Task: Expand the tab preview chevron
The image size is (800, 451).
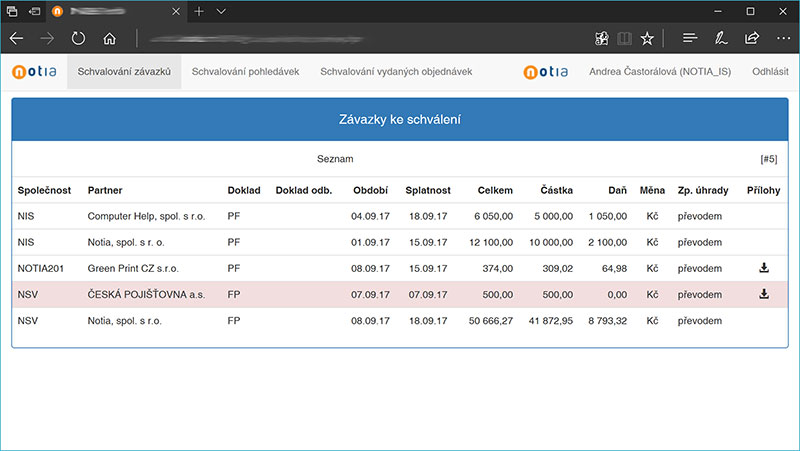Action: 221,11
